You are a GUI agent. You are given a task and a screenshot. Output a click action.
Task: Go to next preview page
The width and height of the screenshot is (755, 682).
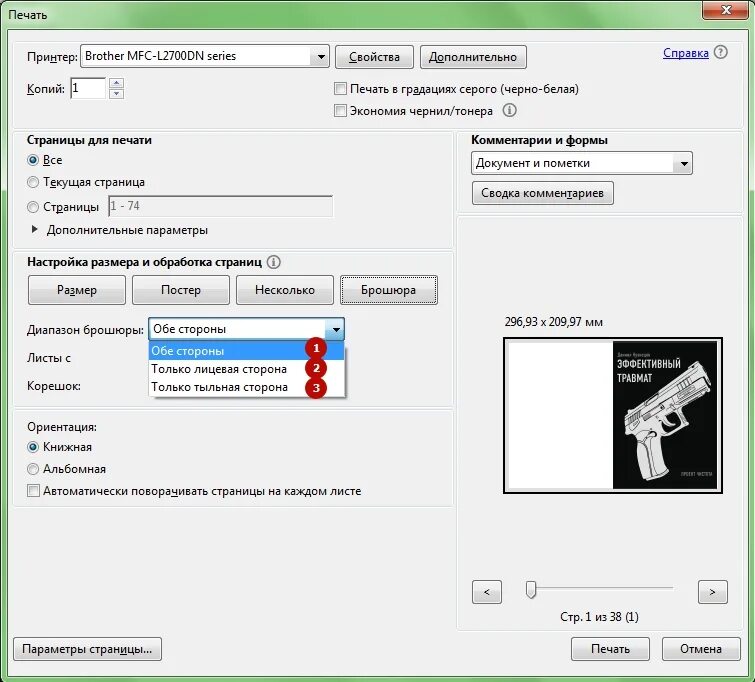(713, 592)
